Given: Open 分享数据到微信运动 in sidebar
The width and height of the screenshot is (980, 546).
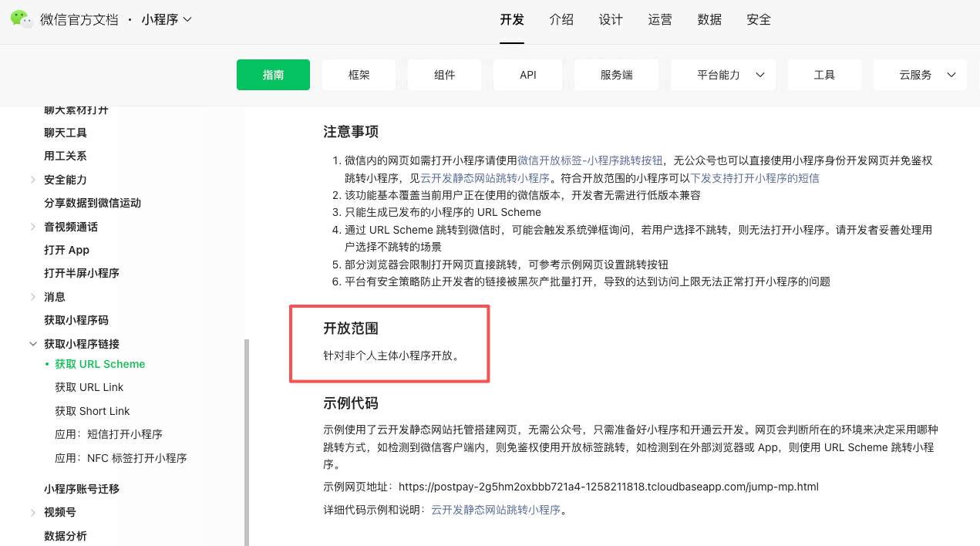Looking at the screenshot, I should point(93,203).
